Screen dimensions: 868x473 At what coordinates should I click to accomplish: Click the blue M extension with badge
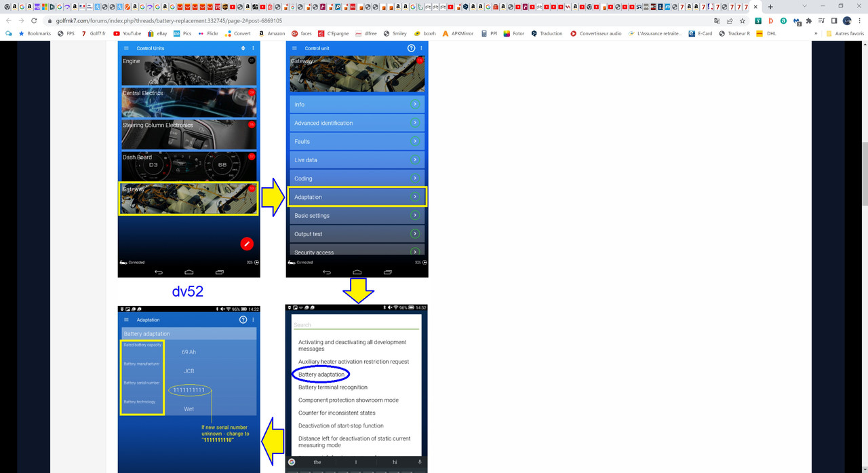coord(796,21)
